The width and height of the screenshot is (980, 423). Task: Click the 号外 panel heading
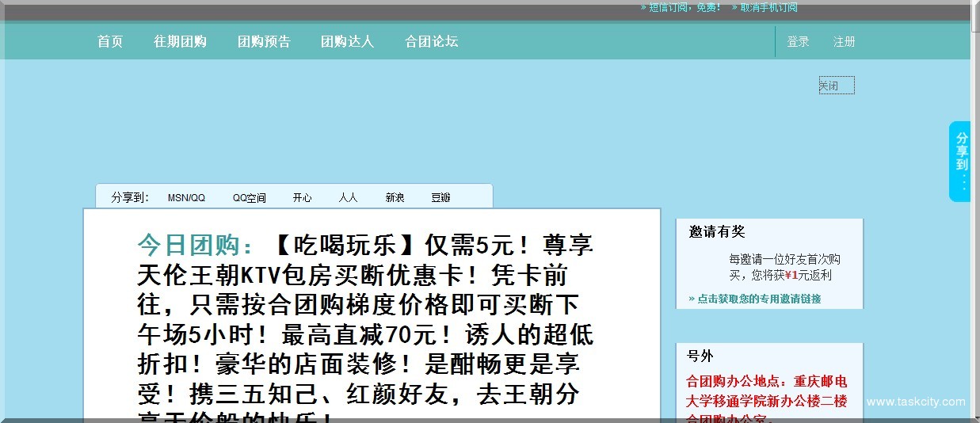click(x=700, y=356)
